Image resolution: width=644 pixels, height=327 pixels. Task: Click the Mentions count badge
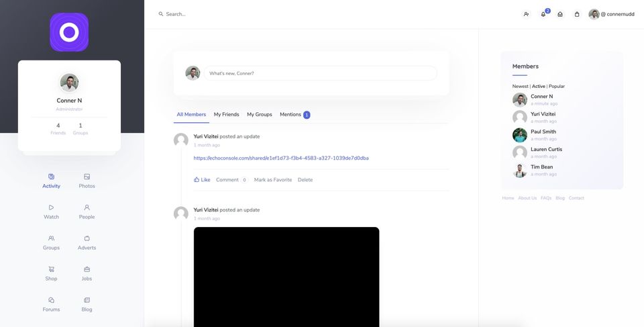(x=307, y=115)
